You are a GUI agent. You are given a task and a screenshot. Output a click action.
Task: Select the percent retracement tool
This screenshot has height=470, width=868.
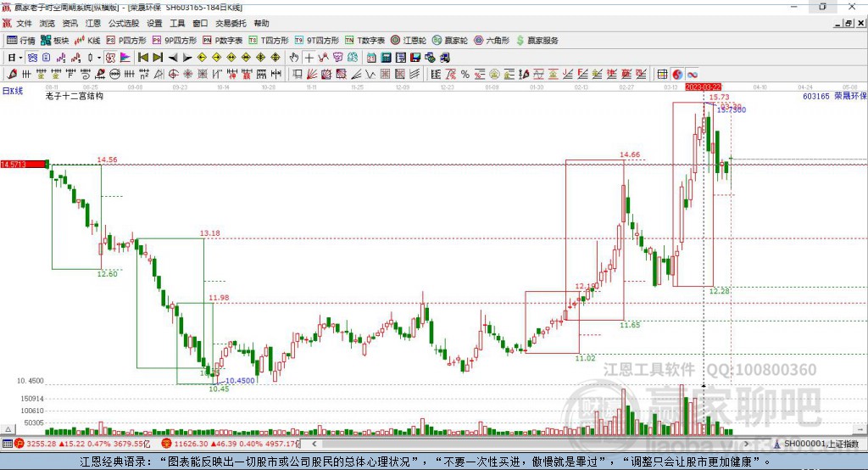(x=465, y=75)
